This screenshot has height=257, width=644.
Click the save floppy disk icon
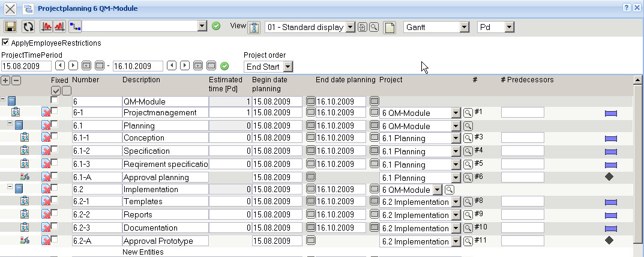point(10,26)
